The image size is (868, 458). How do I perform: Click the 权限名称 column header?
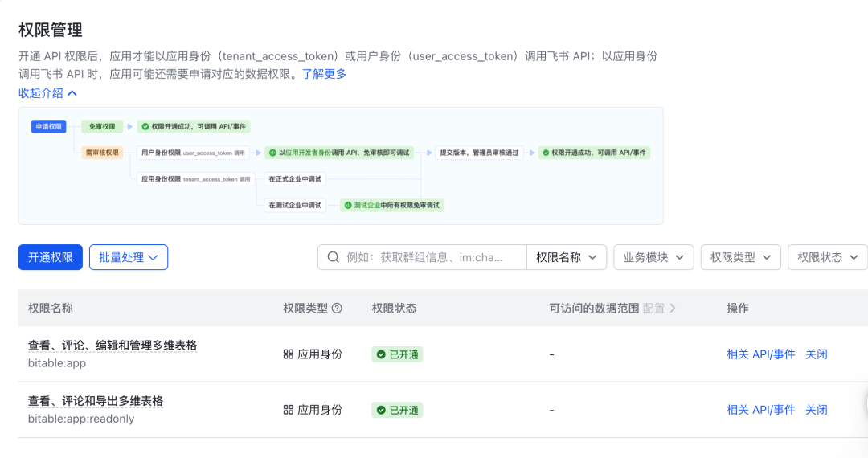(x=51, y=308)
